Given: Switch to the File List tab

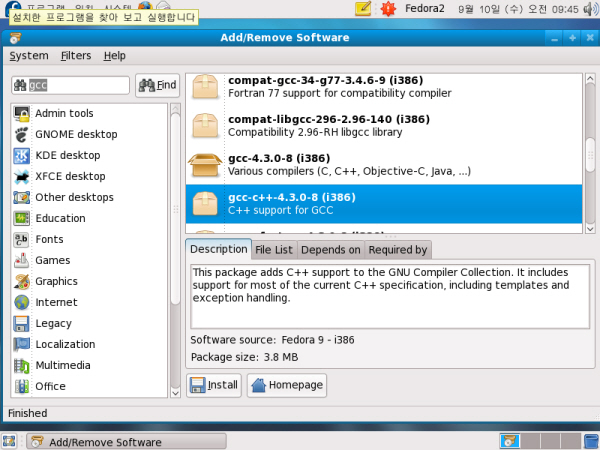Looking at the screenshot, I should 274,250.
